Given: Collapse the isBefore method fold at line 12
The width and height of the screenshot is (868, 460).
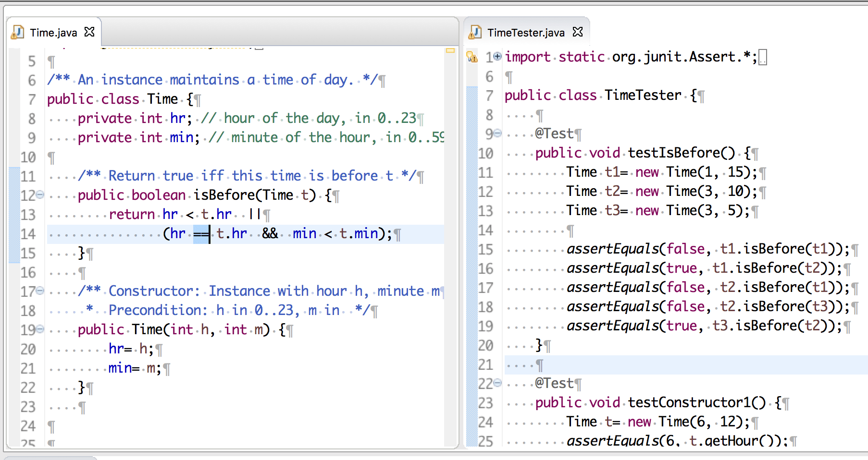Looking at the screenshot, I should pos(39,195).
